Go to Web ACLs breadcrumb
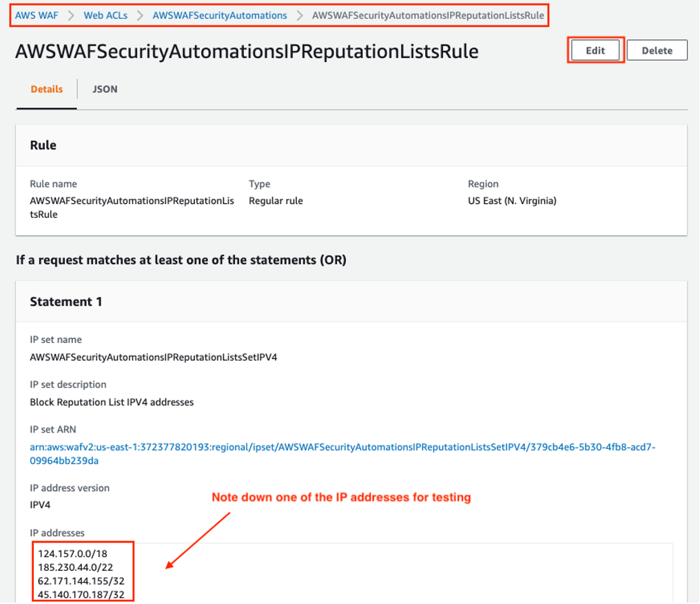The image size is (700, 604). 105,16
